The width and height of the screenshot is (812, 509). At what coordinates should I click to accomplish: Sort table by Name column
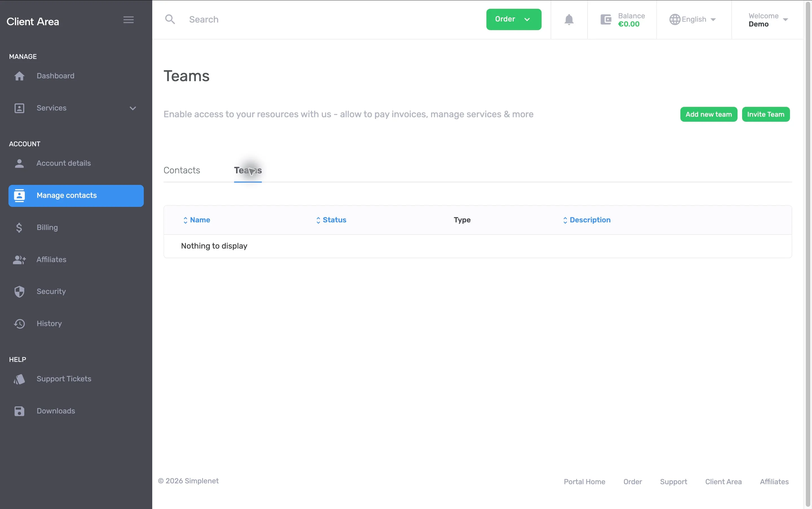[197, 220]
